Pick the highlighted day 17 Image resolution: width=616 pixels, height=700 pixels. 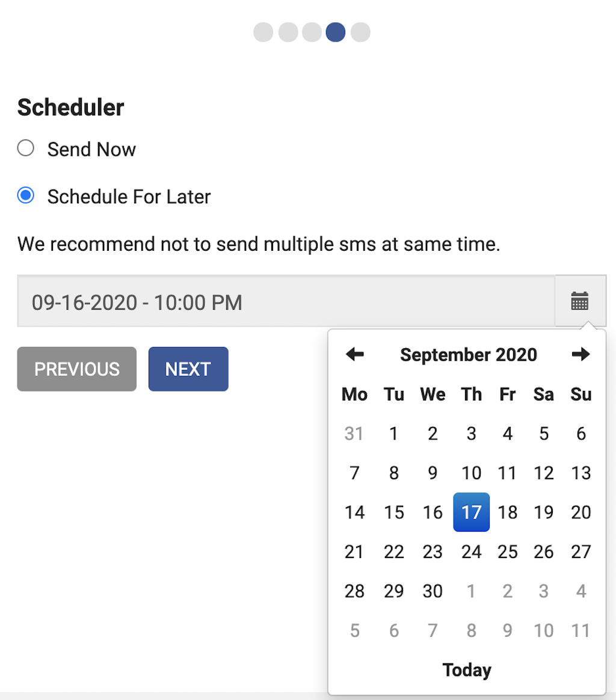click(x=471, y=512)
